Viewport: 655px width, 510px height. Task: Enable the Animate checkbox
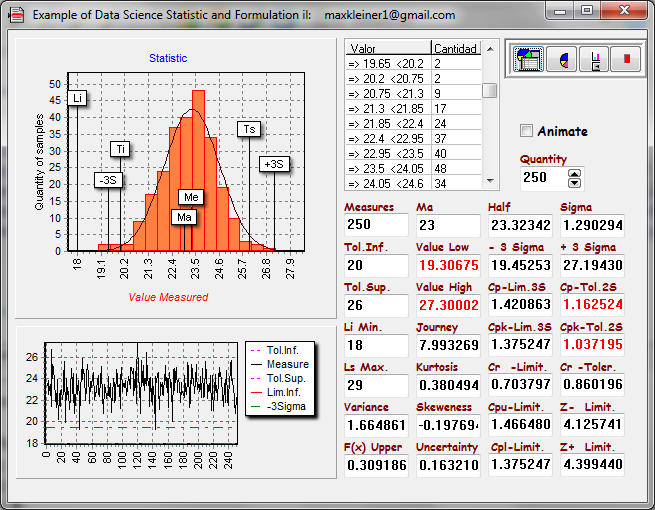coord(527,131)
